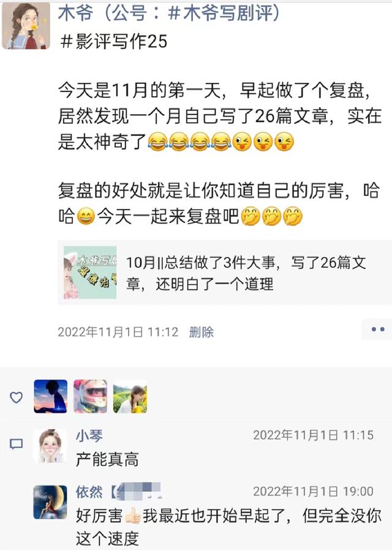Tap the comment 产能真高
This screenshot has width=392, height=550.
coord(107,459)
